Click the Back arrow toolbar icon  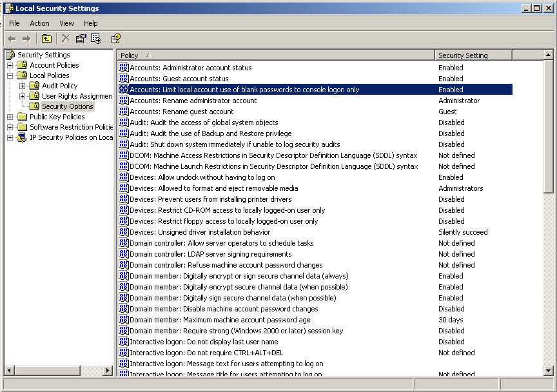tap(12, 39)
